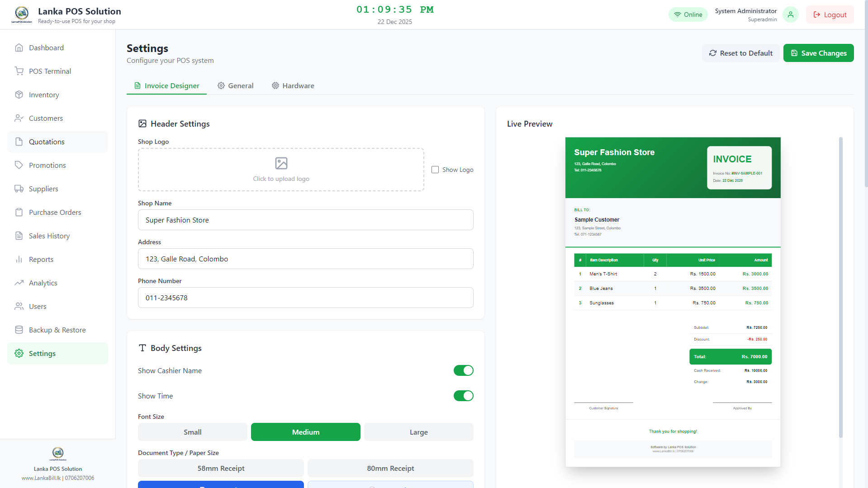868x488 pixels.
Task: Click the Save Changes button
Action: tap(818, 53)
